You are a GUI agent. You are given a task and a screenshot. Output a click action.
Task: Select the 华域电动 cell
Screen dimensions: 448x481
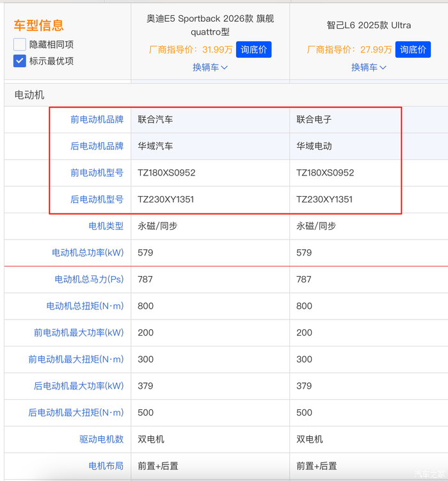click(369, 146)
